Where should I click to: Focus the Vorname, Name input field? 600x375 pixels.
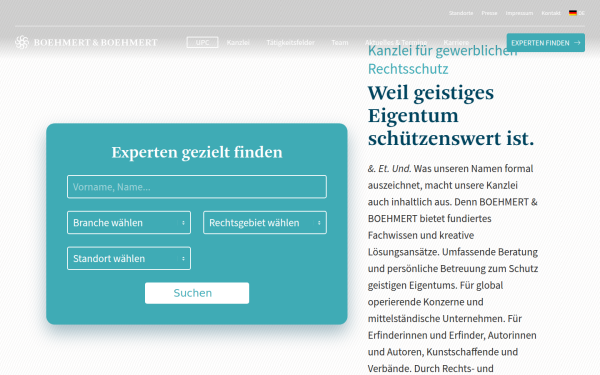coord(197,187)
